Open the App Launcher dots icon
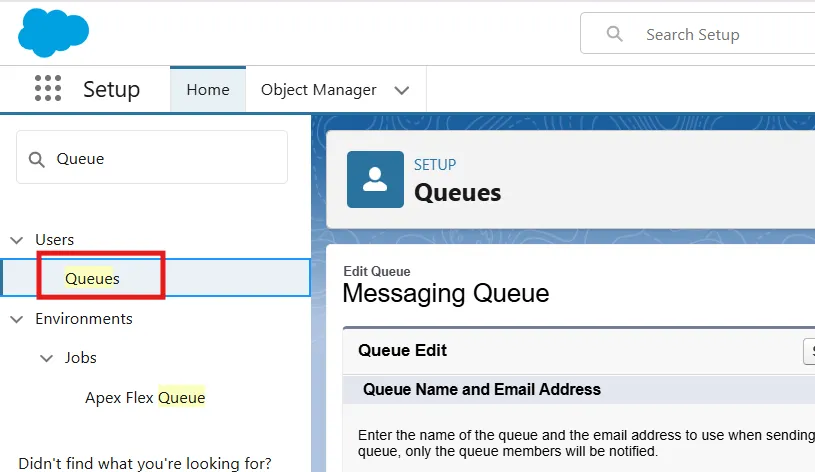This screenshot has width=815, height=472. 48,89
